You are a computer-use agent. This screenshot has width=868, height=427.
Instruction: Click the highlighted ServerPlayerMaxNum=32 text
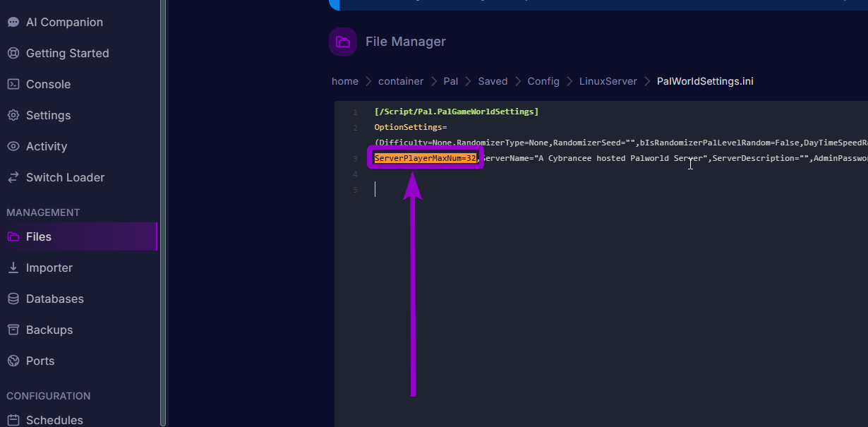(x=426, y=158)
